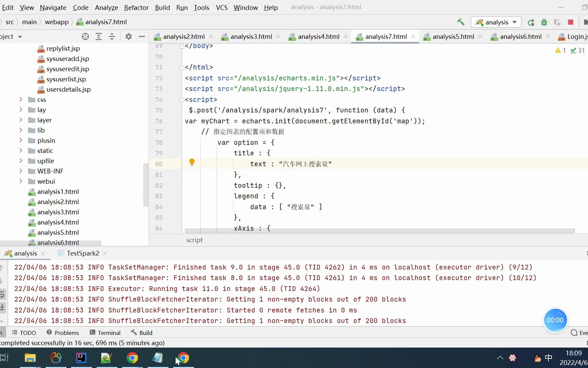This screenshot has height=368, width=588.
Task: Stop the running application with red square
Action: [571, 22]
